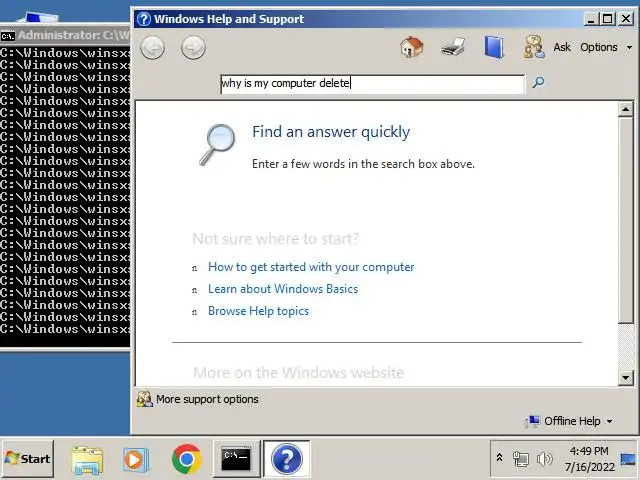Click the vertical scrollbar thumb in Help
Viewport: 640px width, 480px height.
[626, 220]
